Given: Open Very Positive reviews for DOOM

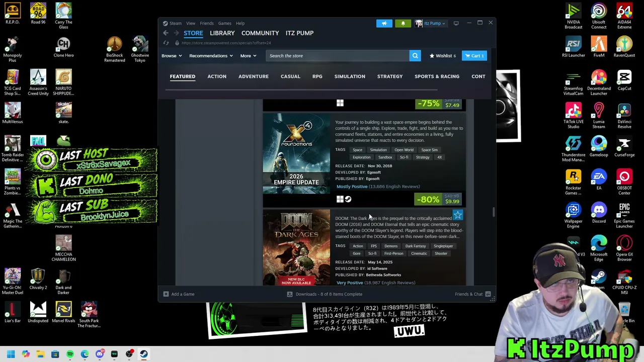Looking at the screenshot, I should [376, 283].
